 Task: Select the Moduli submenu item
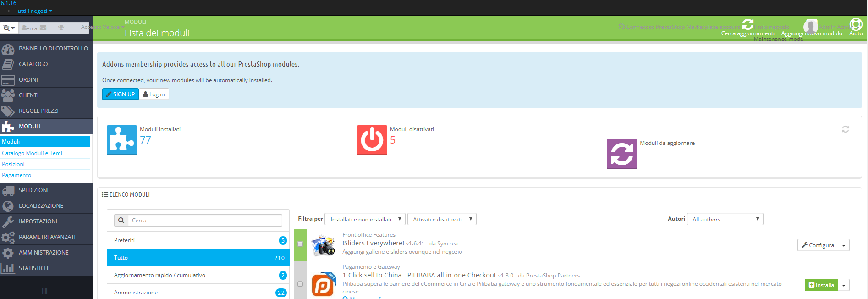point(45,142)
